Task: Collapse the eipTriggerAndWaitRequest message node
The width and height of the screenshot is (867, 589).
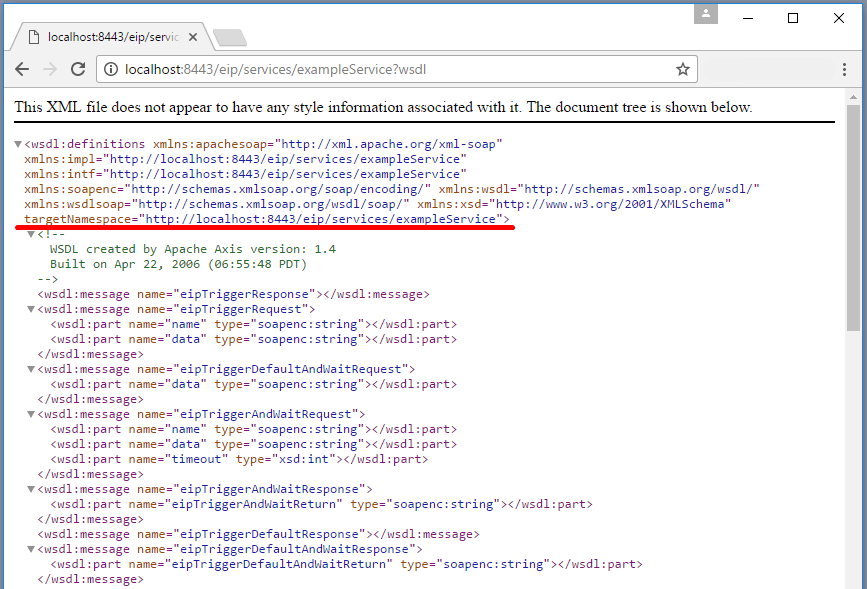Action: coord(32,414)
